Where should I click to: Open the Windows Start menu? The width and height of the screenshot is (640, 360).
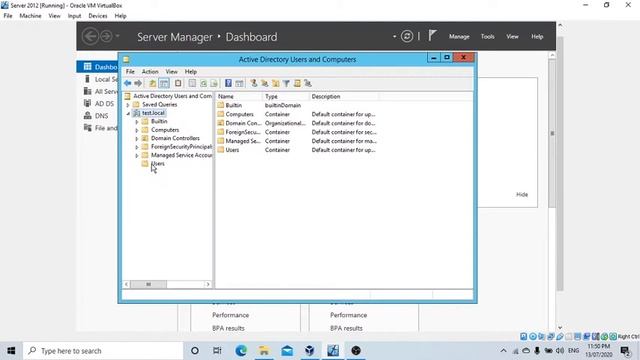point(11,351)
